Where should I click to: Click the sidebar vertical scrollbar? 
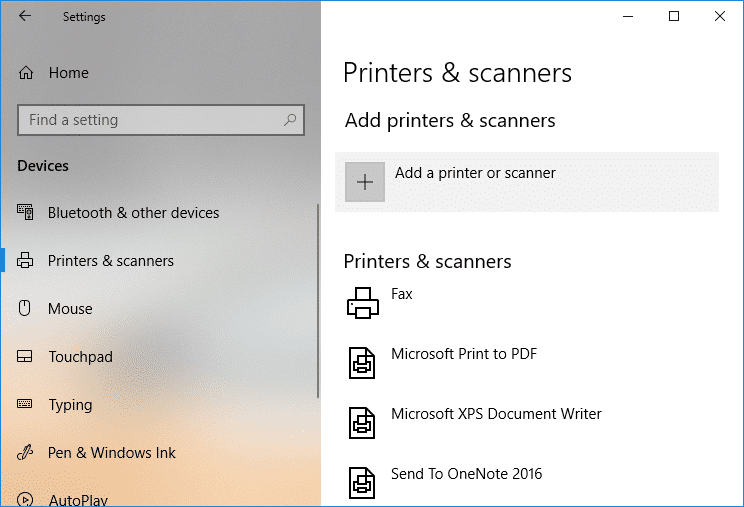point(318,301)
